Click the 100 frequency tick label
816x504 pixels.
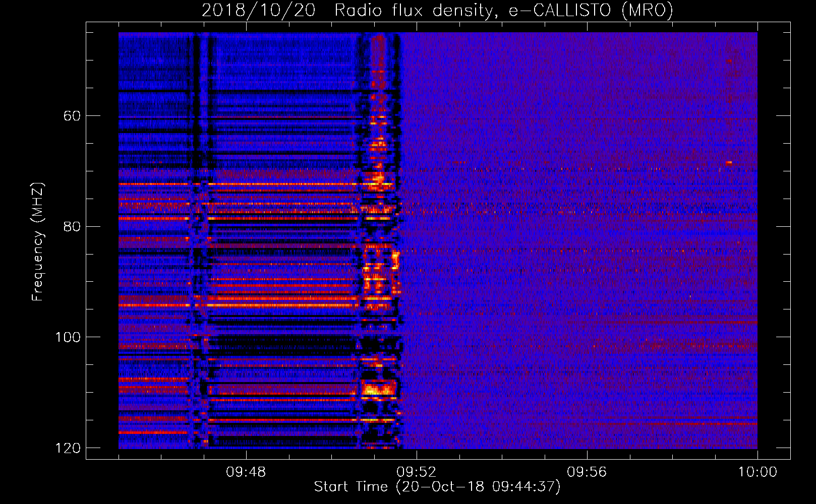pos(68,337)
